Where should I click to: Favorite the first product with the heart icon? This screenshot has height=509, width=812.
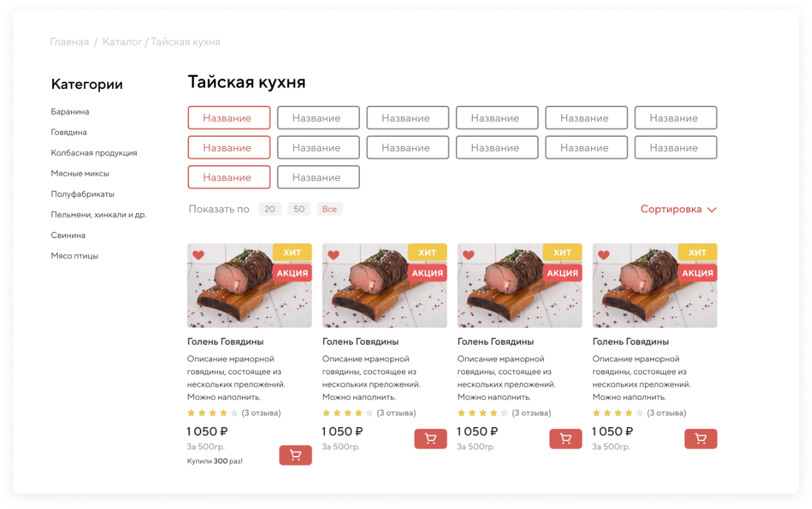click(x=197, y=254)
